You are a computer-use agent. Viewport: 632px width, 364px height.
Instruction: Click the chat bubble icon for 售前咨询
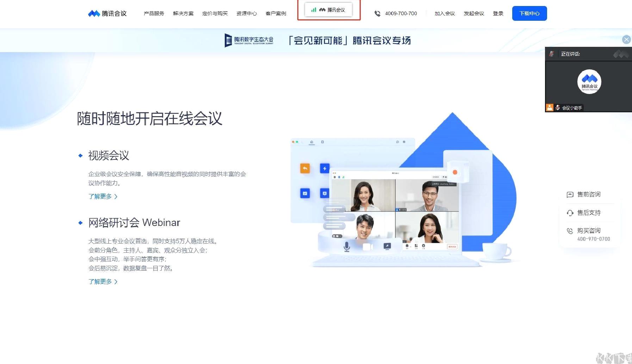(570, 195)
